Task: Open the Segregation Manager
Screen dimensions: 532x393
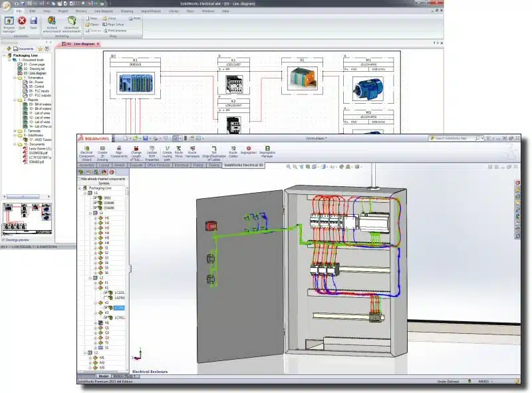Action: [x=267, y=151]
